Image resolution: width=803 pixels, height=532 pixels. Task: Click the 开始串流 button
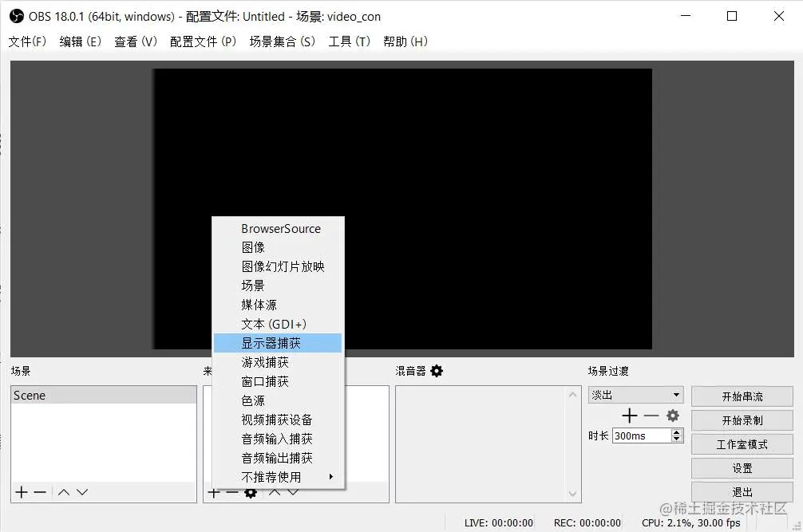pyautogui.click(x=742, y=396)
